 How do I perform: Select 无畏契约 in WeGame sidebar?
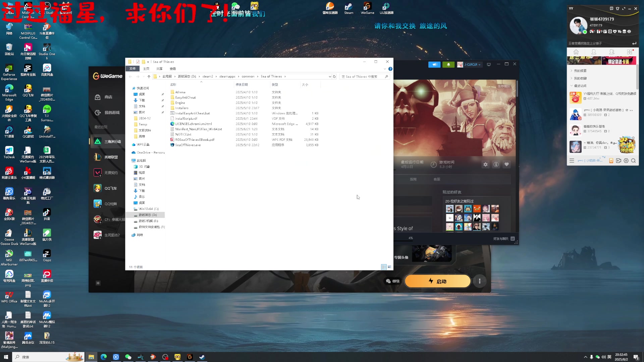click(x=106, y=173)
